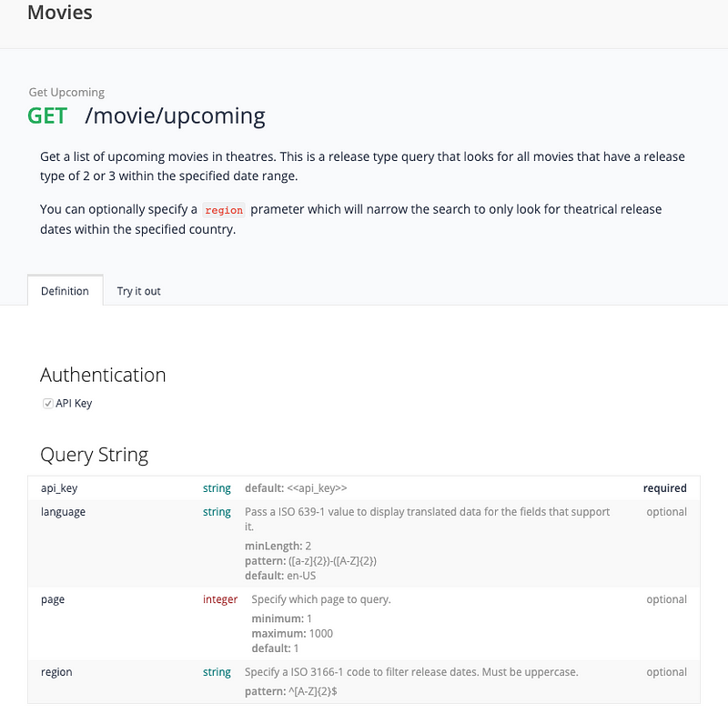Toggle the API Key checkbox
Image resolution: width=728 pixels, height=723 pixels.
(x=48, y=404)
